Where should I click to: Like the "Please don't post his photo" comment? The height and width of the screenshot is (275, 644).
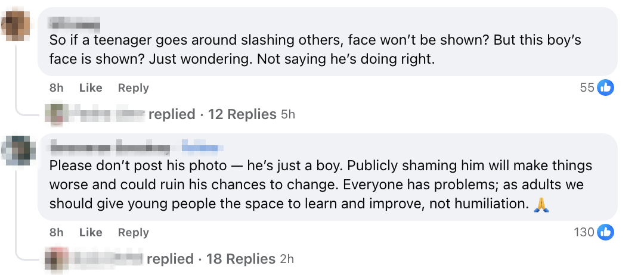pyautogui.click(x=91, y=232)
